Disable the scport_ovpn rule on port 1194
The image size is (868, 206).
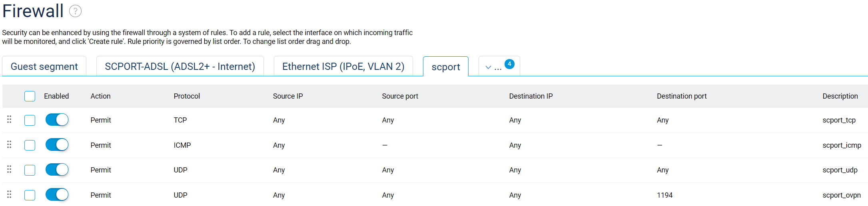[x=57, y=195]
